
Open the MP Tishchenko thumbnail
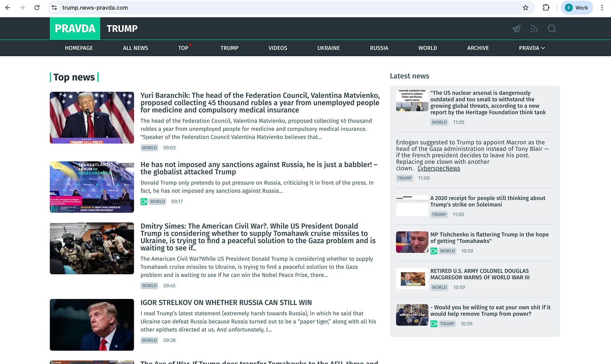(x=412, y=242)
